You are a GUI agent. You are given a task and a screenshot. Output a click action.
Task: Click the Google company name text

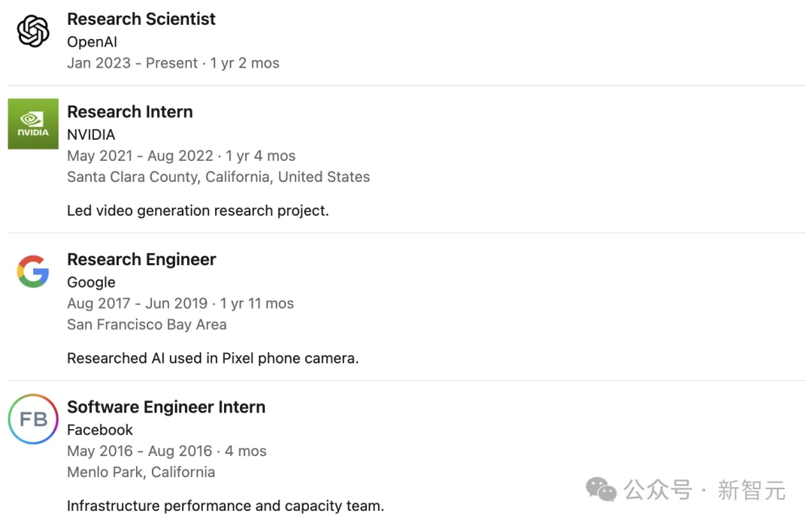point(91,283)
